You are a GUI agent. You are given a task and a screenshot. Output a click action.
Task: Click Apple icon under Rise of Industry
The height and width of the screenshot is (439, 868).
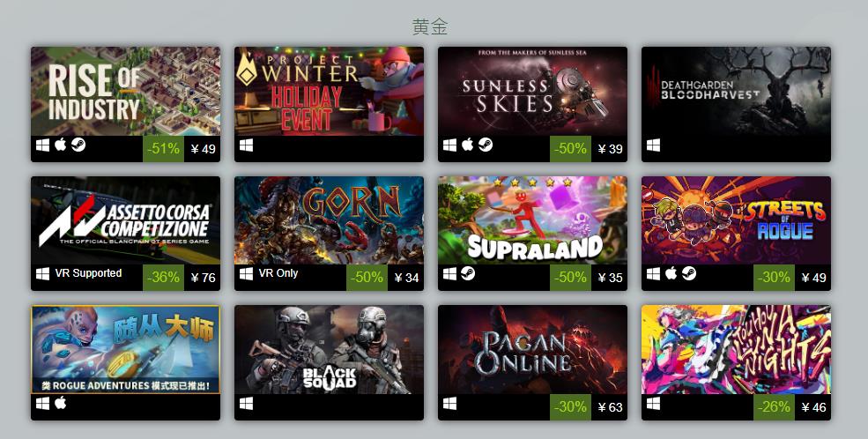tap(60, 145)
